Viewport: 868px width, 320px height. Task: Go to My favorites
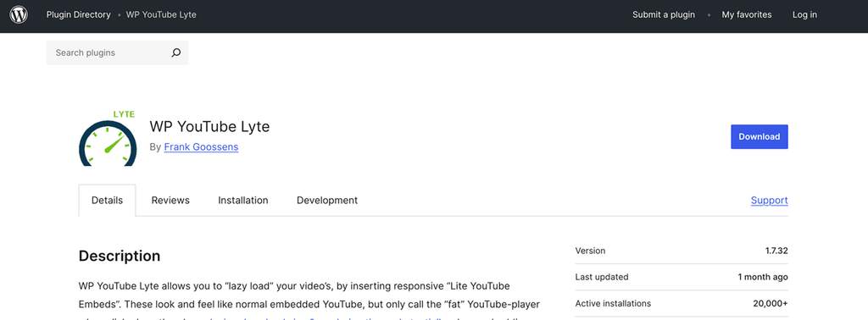747,15
